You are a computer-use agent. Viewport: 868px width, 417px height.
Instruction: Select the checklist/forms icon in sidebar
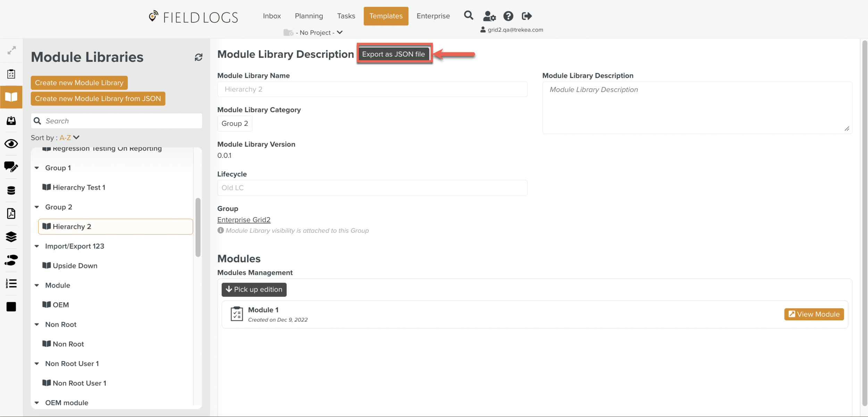11,74
